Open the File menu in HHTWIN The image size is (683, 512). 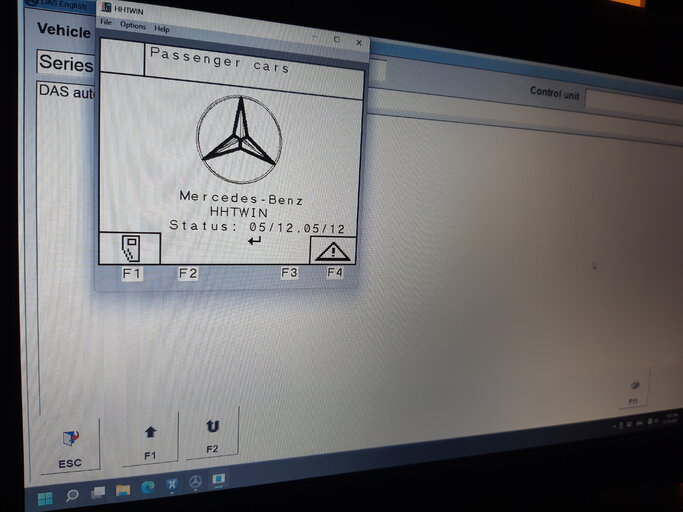click(106, 22)
